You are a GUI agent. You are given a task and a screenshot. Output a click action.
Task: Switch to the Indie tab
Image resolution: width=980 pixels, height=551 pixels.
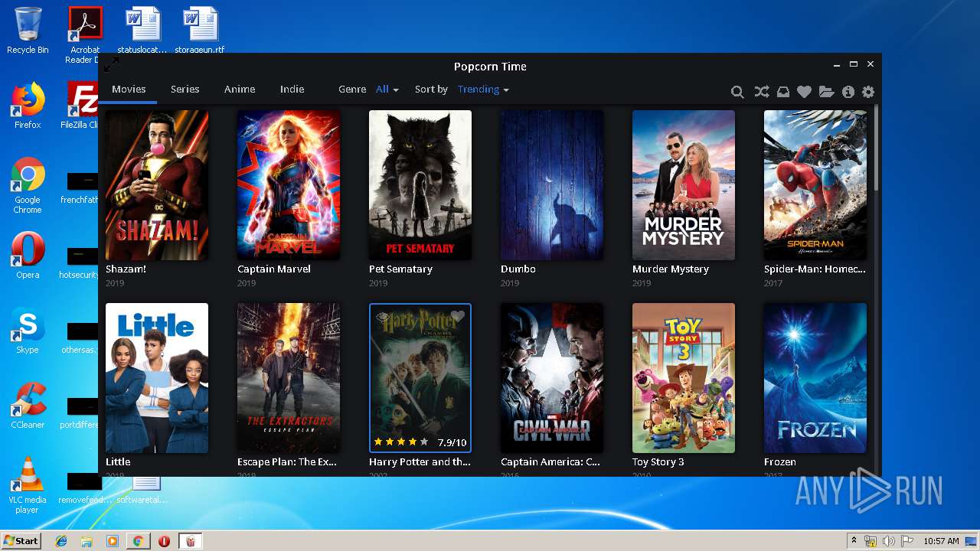tap(292, 90)
